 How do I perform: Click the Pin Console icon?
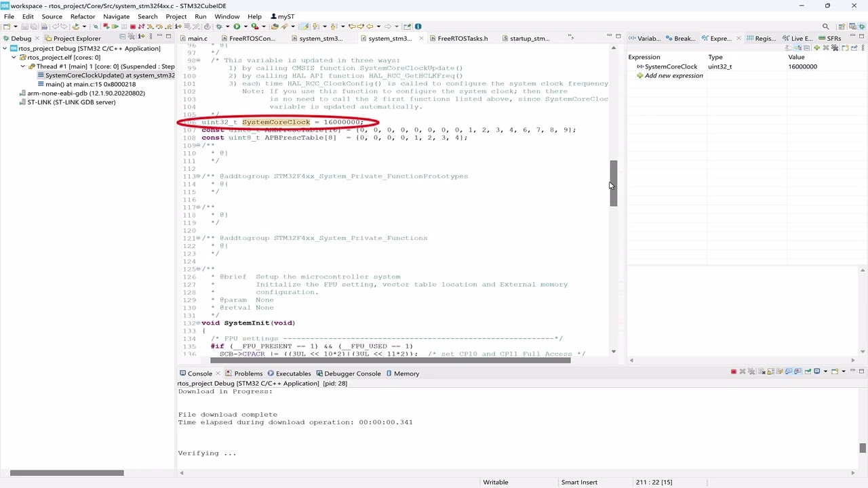808,371
